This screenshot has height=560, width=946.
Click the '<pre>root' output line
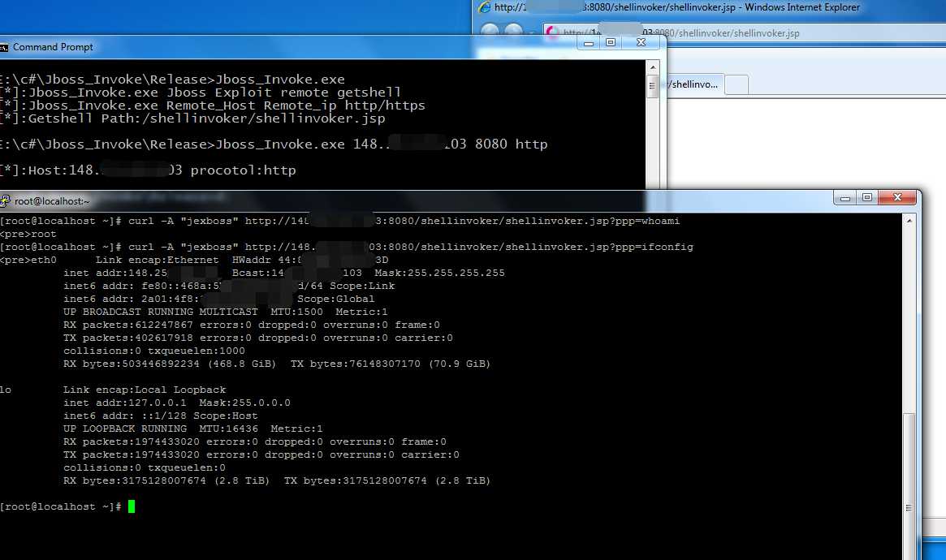(28, 234)
